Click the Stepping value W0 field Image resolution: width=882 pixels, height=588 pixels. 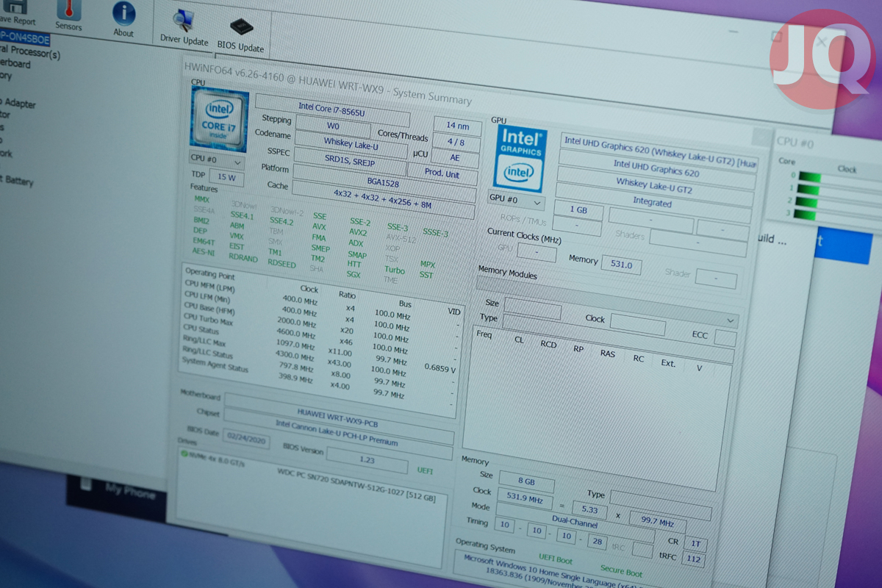pyautogui.click(x=332, y=126)
